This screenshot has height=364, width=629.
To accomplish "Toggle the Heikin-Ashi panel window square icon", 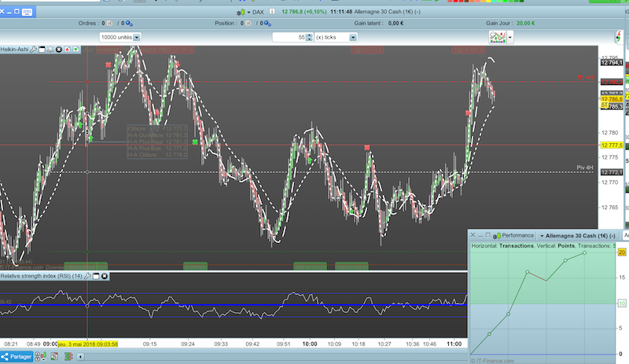I will (x=42, y=50).
